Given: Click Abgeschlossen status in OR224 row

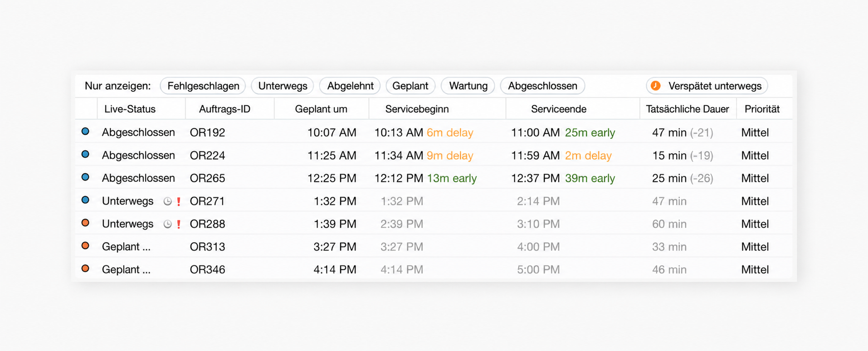Looking at the screenshot, I should (x=138, y=155).
